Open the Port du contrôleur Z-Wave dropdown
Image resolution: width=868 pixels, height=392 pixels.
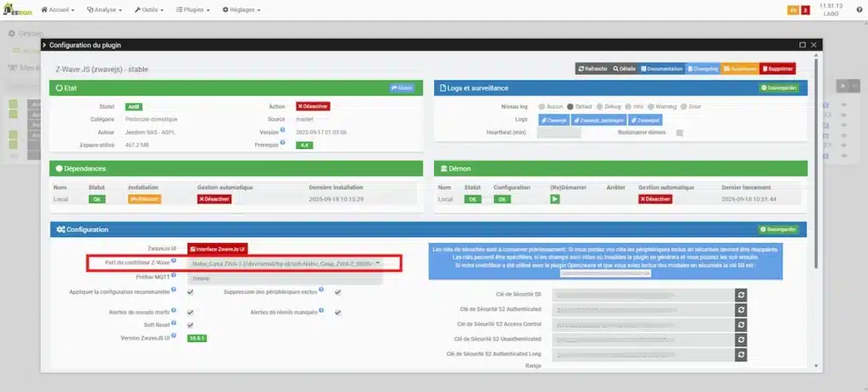coord(286,263)
